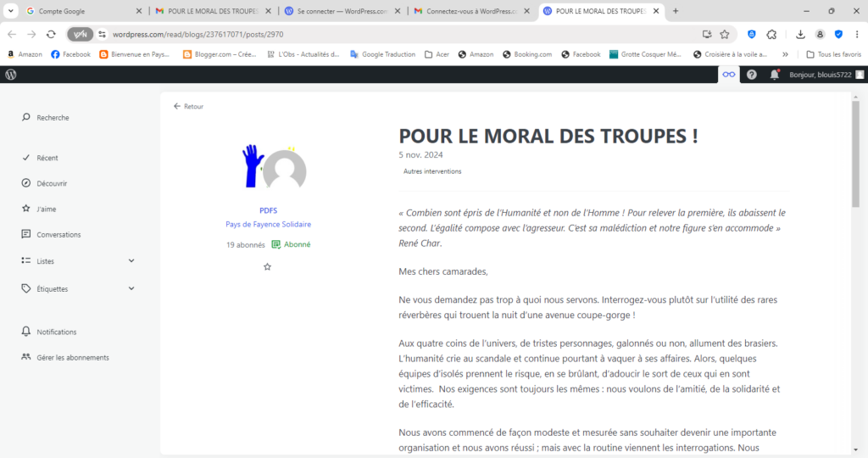
Task: Expand the Listes section in the sidebar
Action: click(x=131, y=261)
